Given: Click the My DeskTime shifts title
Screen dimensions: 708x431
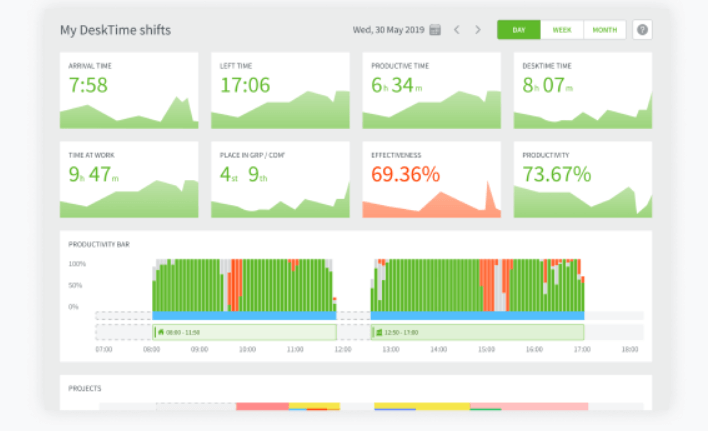Looking at the screenshot, I should 116,30.
